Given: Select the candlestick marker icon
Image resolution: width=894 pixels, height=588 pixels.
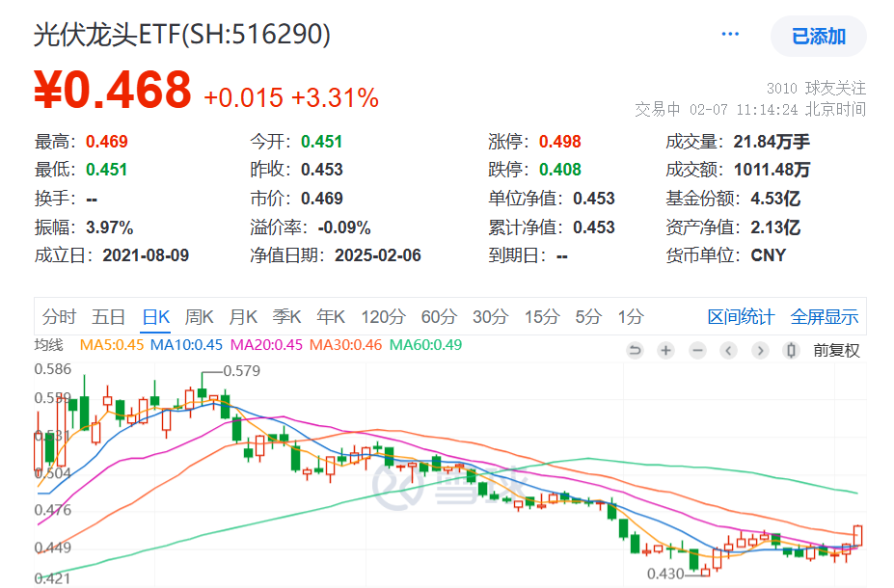Looking at the screenshot, I should pos(792,351).
